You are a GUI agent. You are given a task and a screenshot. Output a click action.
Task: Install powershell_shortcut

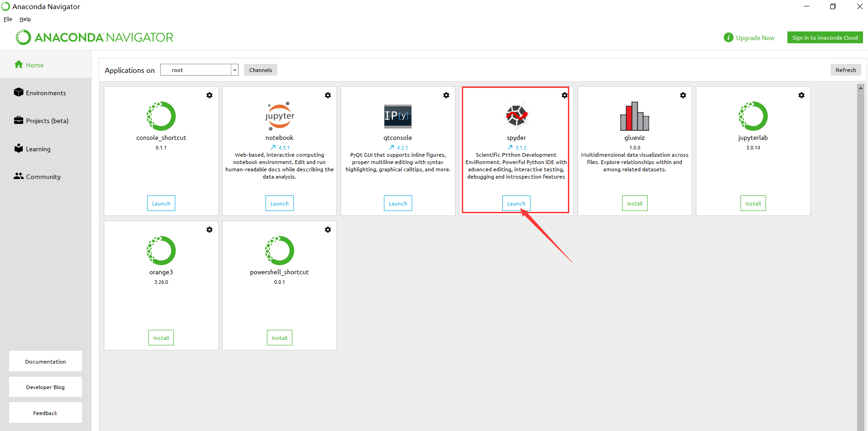tap(280, 338)
